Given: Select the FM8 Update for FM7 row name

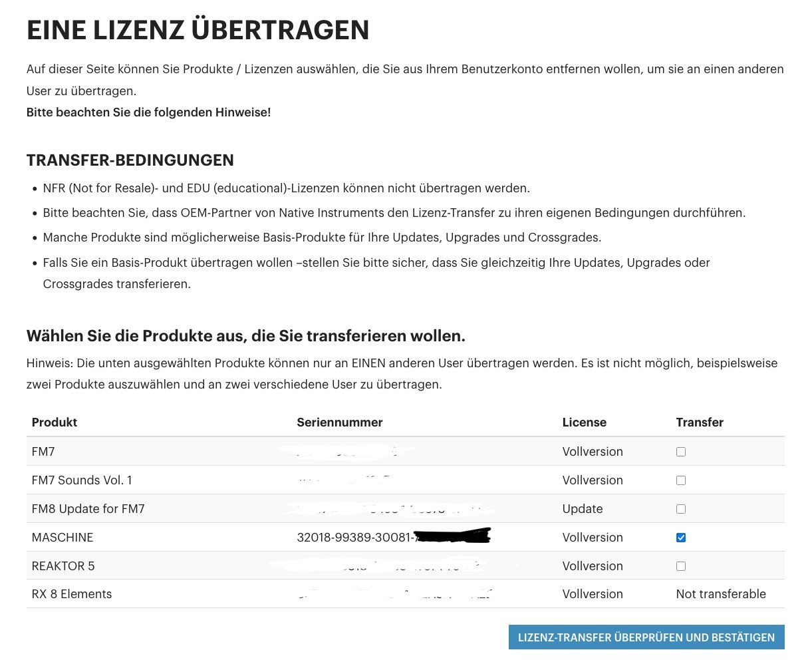Looking at the screenshot, I should (x=88, y=509).
